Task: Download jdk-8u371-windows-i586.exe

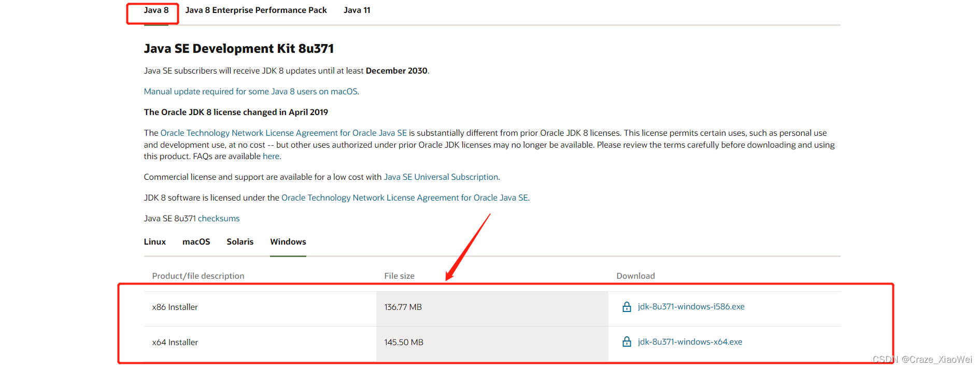Action: pyautogui.click(x=691, y=307)
